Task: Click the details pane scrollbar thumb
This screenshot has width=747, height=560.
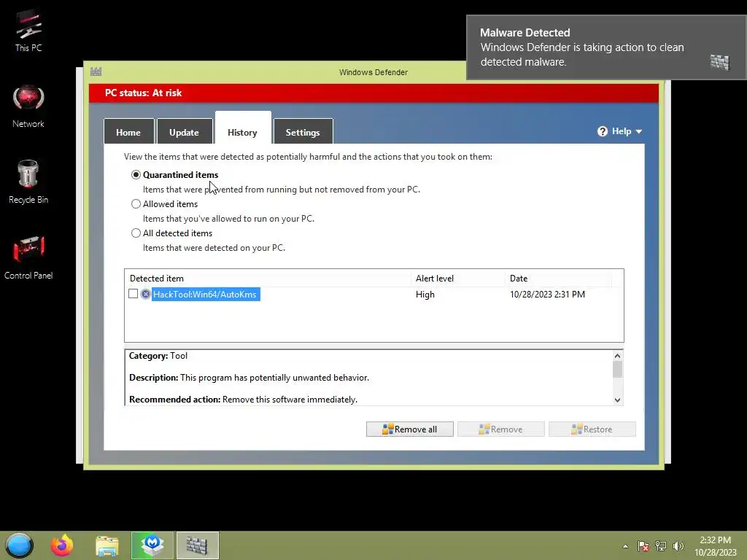Action: tap(617, 370)
